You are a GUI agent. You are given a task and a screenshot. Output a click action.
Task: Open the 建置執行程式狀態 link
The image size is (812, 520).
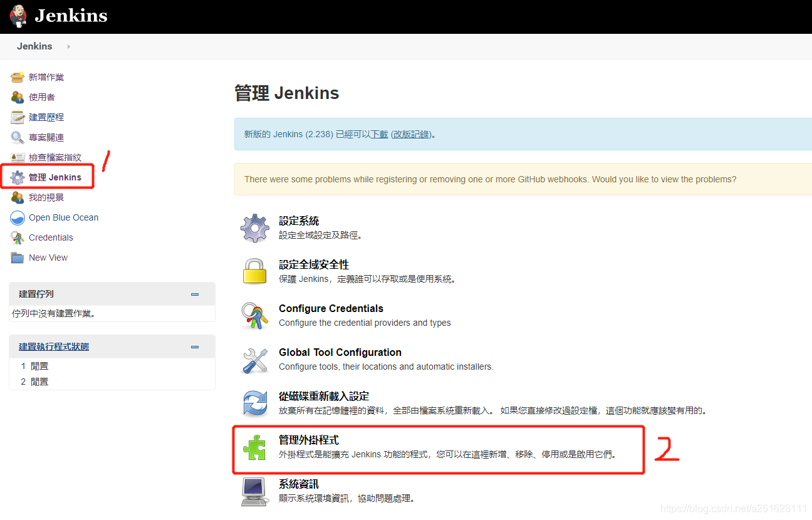point(54,346)
